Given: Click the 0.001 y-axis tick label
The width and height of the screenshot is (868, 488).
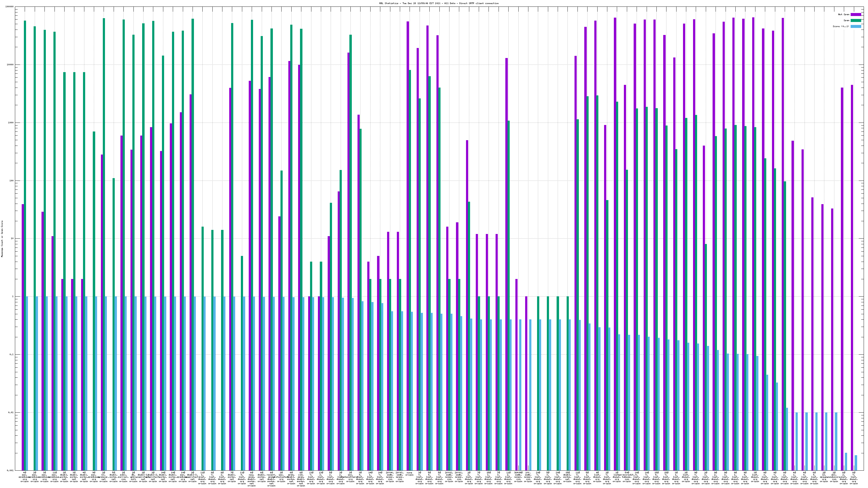Looking at the screenshot, I should (10, 470).
